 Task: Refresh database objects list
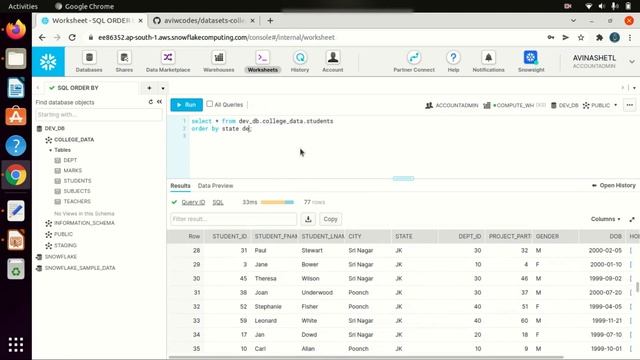[x=151, y=102]
